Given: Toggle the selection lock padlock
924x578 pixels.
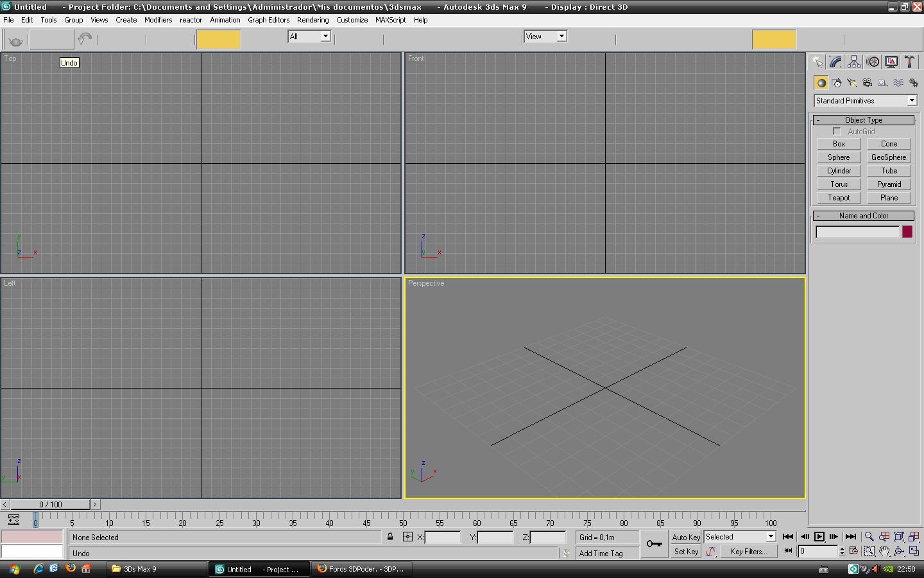Looking at the screenshot, I should 390,537.
